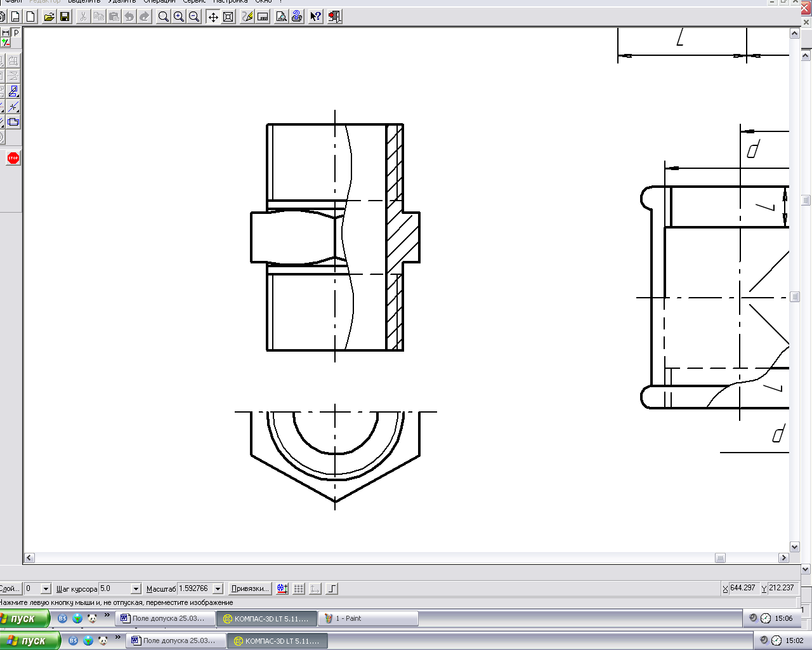Click the Y coordinate field 212.237
Screen dimensions: 812x650
point(782,588)
